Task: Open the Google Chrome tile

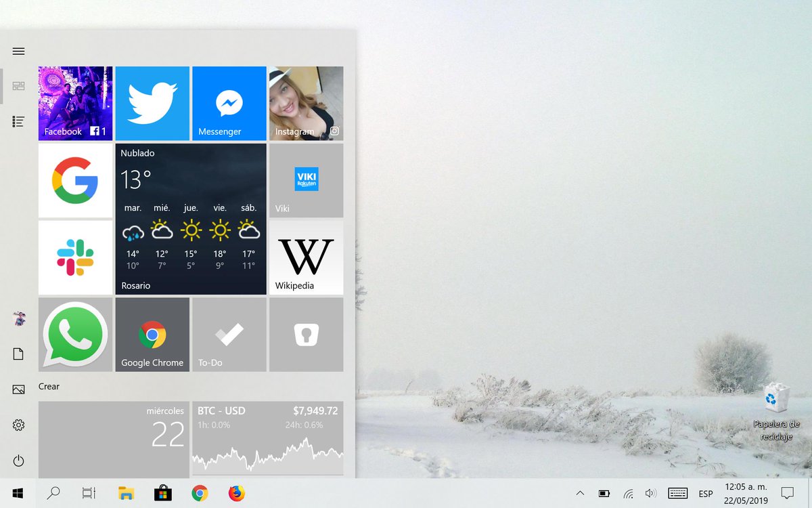Action: (x=152, y=335)
